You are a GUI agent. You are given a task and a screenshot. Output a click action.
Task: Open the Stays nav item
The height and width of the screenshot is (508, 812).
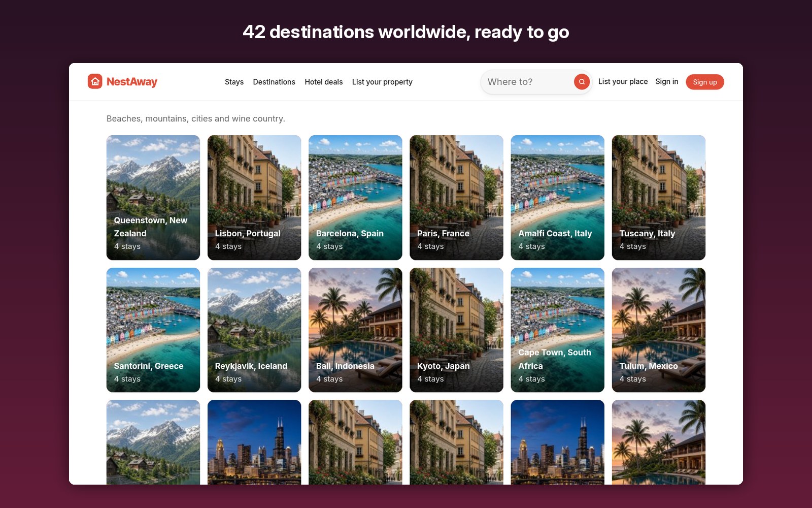(234, 82)
